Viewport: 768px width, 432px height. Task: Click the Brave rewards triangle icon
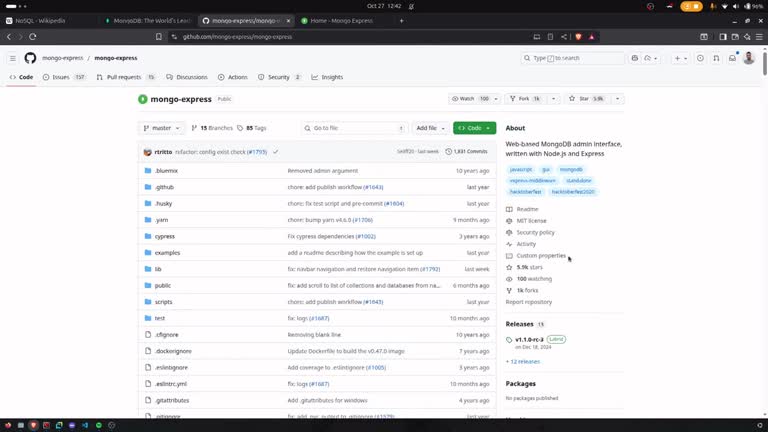[x=592, y=37]
